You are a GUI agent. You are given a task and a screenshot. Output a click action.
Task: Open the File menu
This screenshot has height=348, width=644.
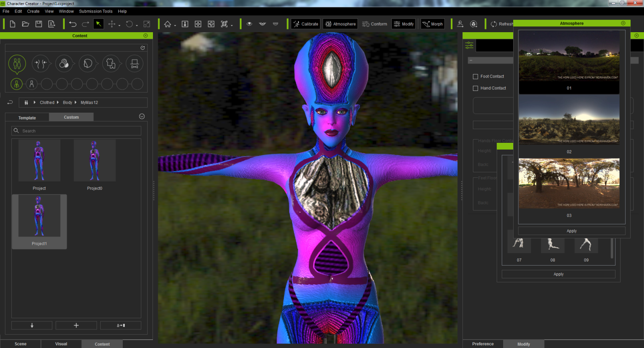coord(6,11)
